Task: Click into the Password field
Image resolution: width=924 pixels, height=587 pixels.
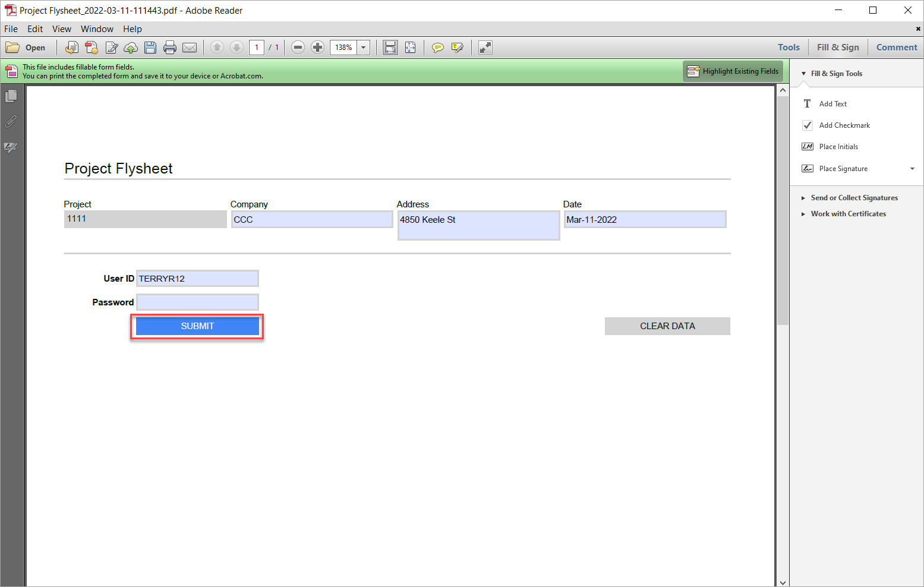Action: click(x=197, y=302)
